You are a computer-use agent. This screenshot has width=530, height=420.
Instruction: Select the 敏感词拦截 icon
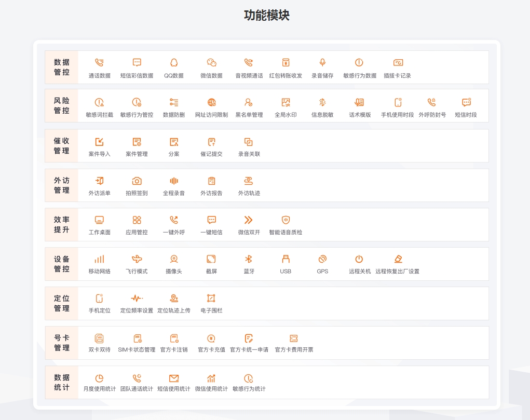pos(99,102)
